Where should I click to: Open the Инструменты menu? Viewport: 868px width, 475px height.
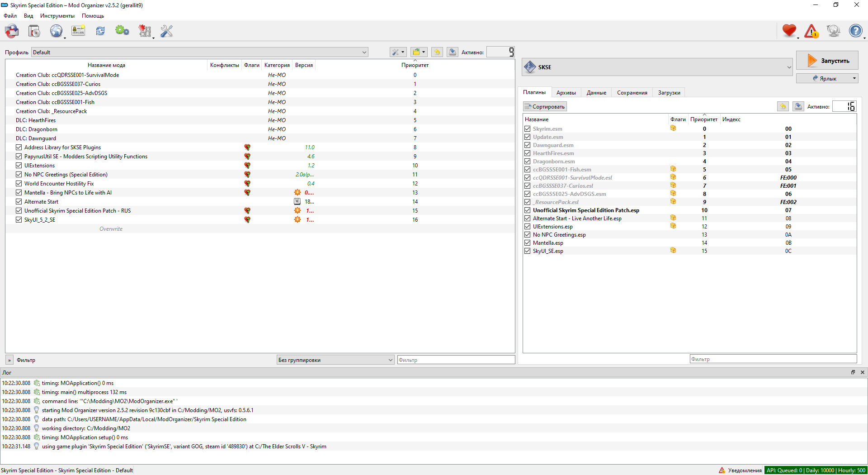(x=57, y=16)
